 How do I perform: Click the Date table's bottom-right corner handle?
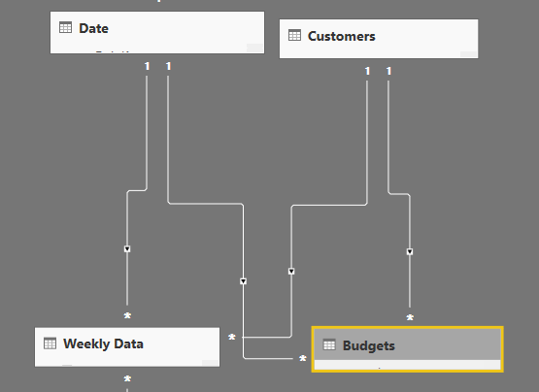click(254, 49)
